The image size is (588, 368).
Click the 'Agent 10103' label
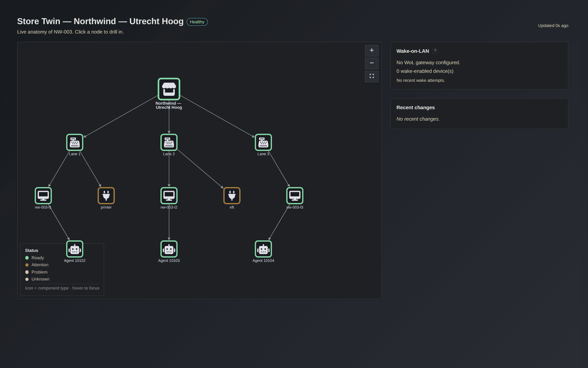pyautogui.click(x=169, y=260)
